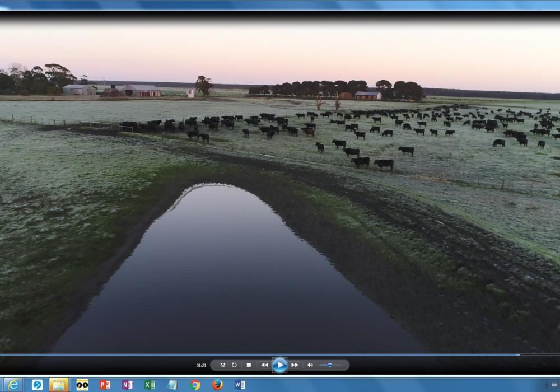Launch Excel from the taskbar
The image size is (560, 392).
click(x=150, y=385)
